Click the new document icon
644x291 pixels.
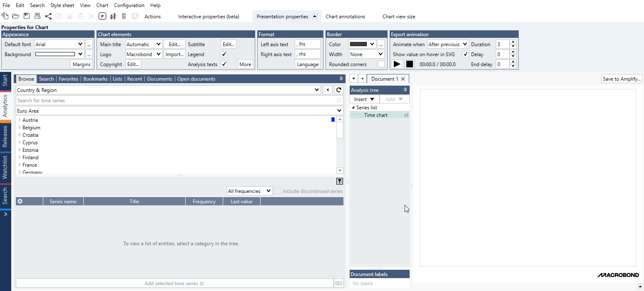(x=5, y=16)
